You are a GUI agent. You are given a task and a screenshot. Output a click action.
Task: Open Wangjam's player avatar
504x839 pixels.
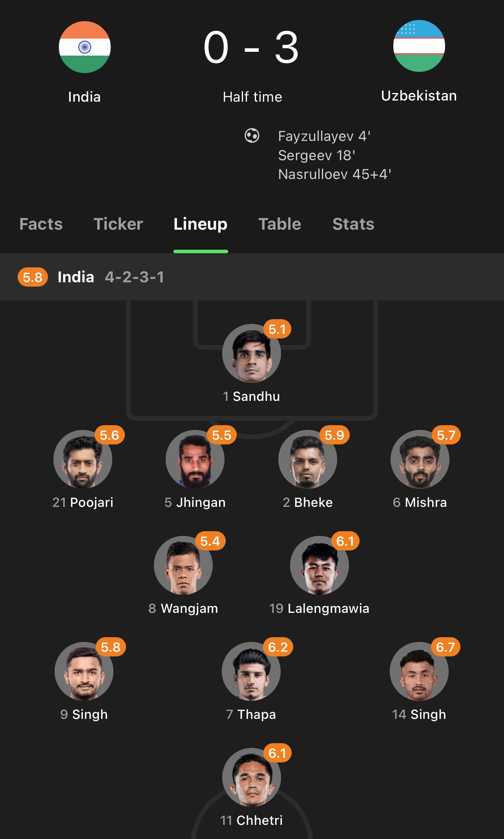(x=183, y=565)
